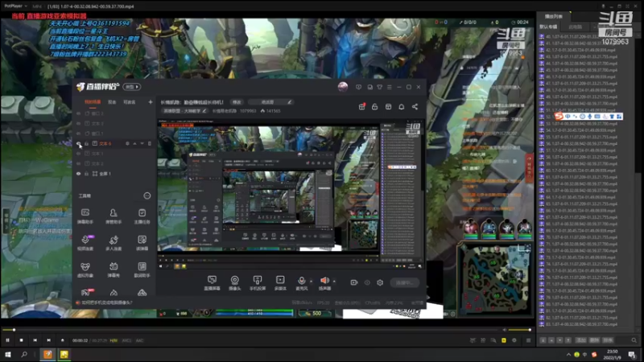Image resolution: width=644 pixels, height=362 pixels.
Task: Delete the 文本 6 layer with trash icon
Action: [150, 144]
